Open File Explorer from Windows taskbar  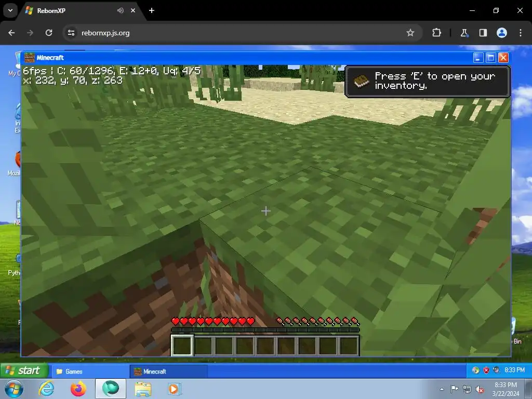pos(143,389)
